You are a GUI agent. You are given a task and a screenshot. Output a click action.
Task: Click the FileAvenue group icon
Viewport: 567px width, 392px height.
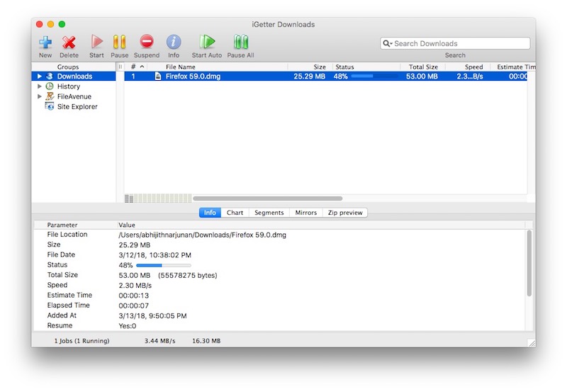point(50,96)
